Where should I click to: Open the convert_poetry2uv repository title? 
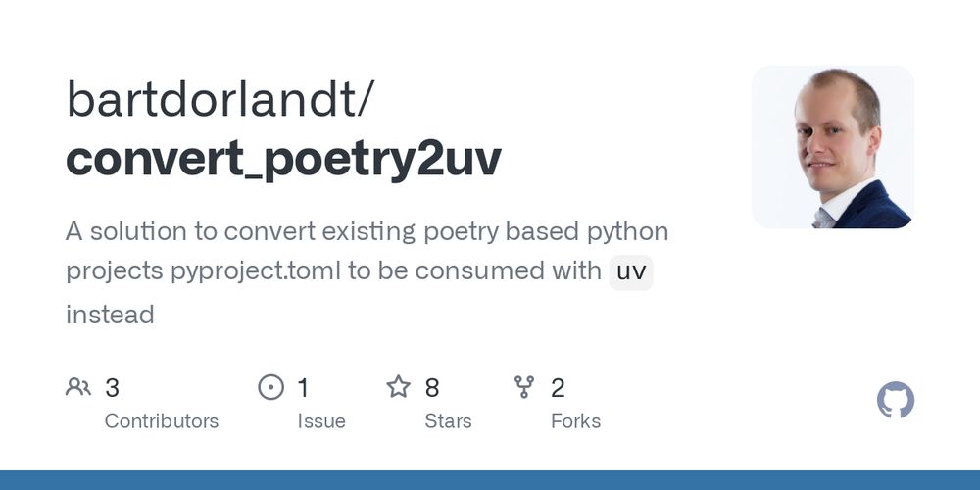[x=283, y=159]
